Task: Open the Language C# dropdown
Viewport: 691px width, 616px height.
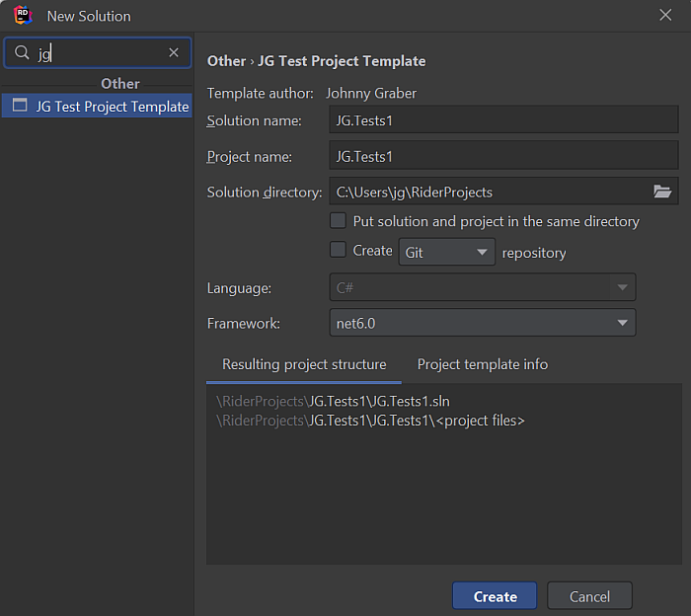Action: tap(483, 287)
